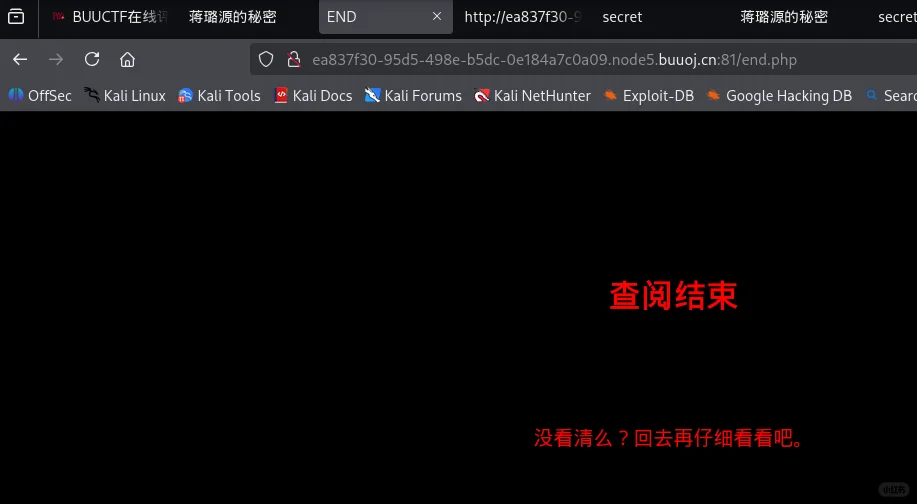Open the Kali Docs bookmark
917x504 pixels.
pyautogui.click(x=313, y=95)
